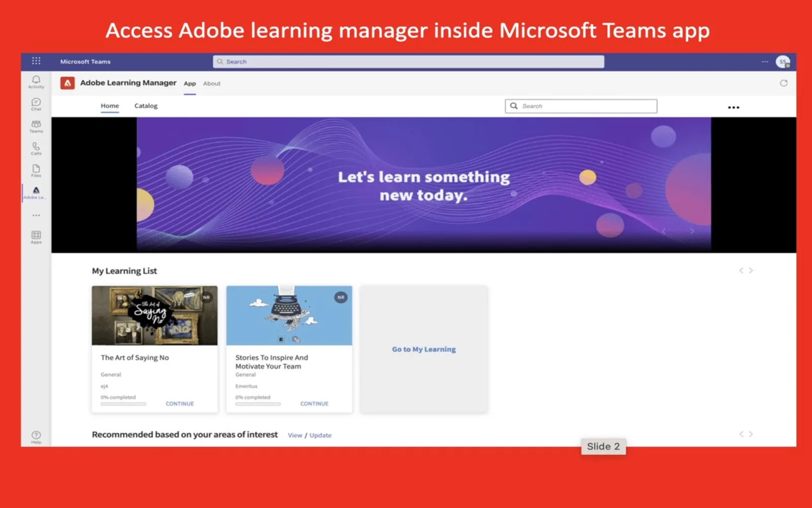The image size is (812, 508).
Task: Open the user profile avatar
Action: coord(783,62)
